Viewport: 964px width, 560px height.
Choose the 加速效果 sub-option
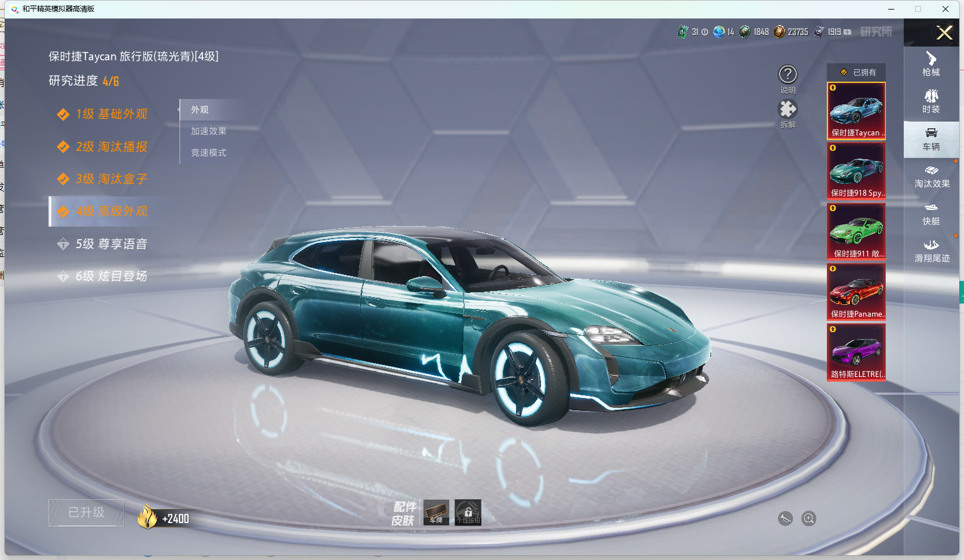[208, 131]
